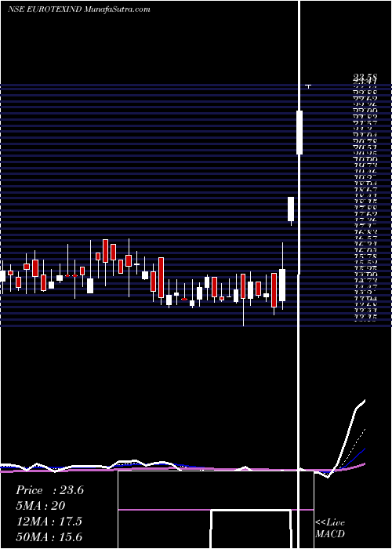
Task: Click the 'Price : 23.6' readout
Action: click(x=49, y=490)
